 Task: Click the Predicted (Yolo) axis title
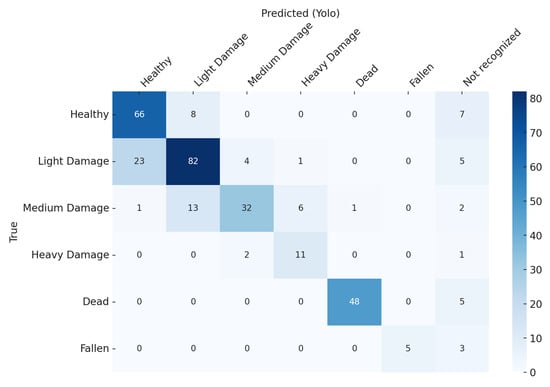(x=300, y=13)
